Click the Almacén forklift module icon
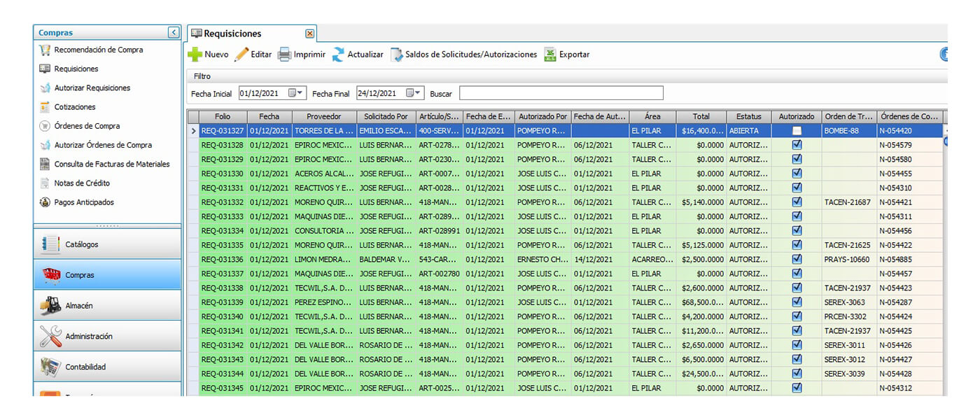The image size is (980, 420). [x=51, y=305]
